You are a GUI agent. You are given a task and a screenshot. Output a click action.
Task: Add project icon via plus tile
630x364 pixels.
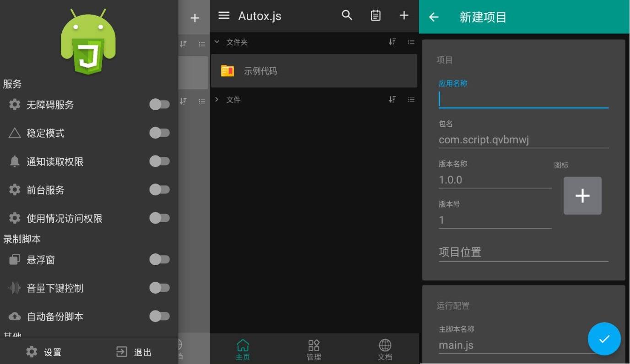tap(582, 196)
